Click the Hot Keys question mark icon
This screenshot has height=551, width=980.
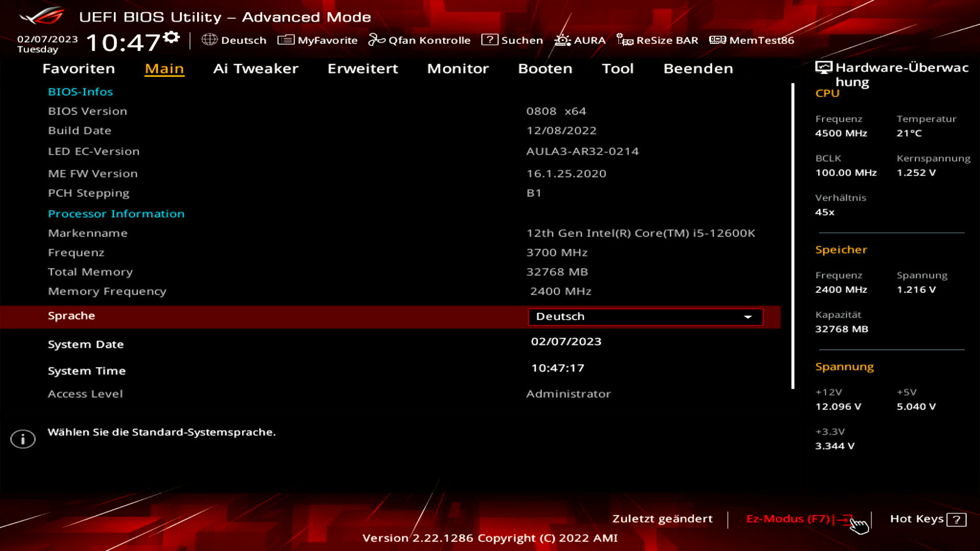(x=956, y=520)
